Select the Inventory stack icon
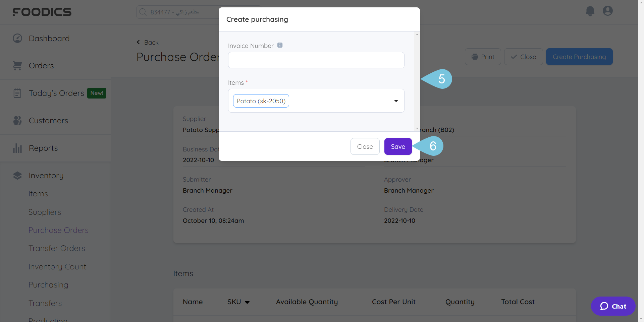Screen dimensions: 644x322 [x=17, y=175]
